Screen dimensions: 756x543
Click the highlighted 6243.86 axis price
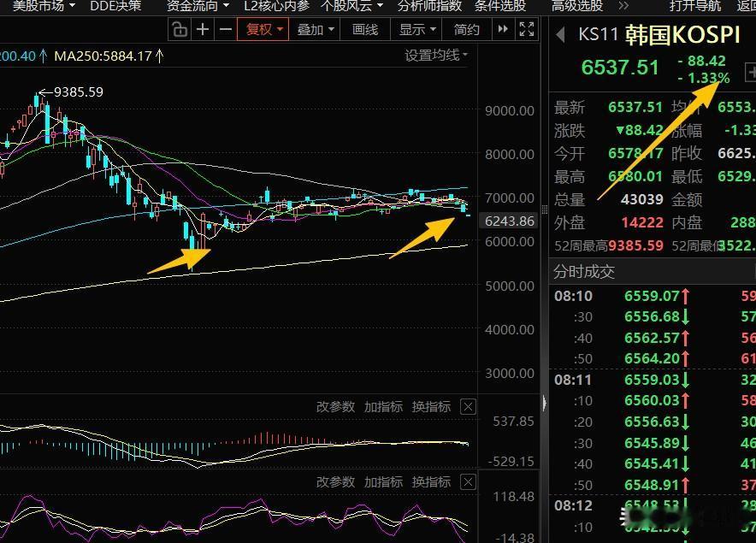(x=510, y=221)
